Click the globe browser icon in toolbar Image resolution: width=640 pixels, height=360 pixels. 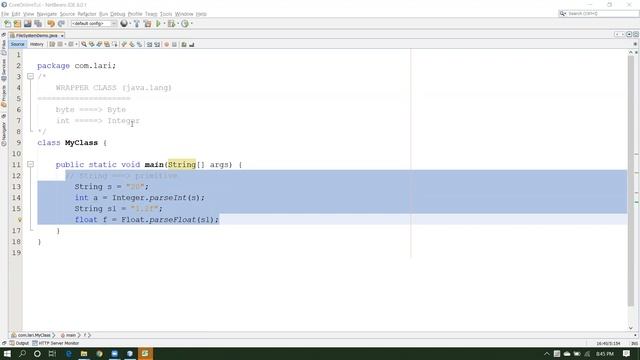(x=124, y=24)
